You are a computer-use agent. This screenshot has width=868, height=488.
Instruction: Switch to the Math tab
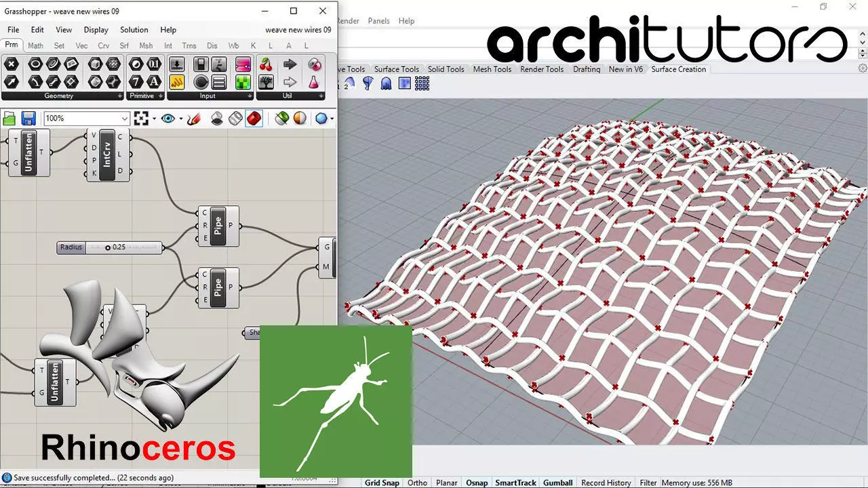[x=35, y=45]
